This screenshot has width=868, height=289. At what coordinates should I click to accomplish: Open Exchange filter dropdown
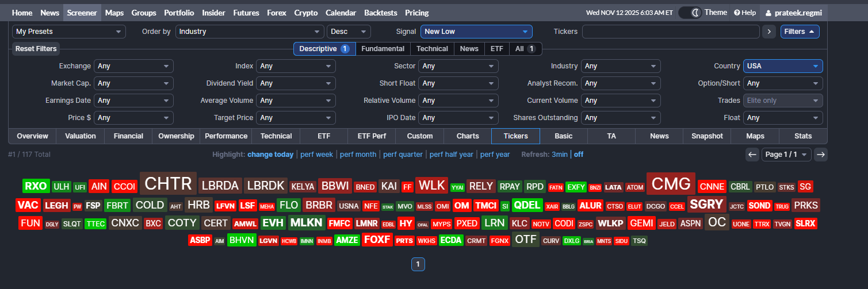[133, 66]
